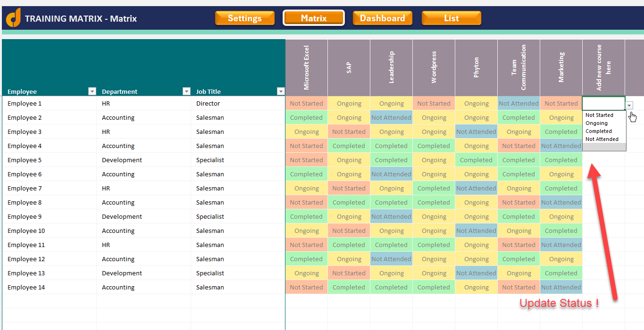The height and width of the screenshot is (330, 644).
Task: Click the Leadership course header
Action: 392,67
